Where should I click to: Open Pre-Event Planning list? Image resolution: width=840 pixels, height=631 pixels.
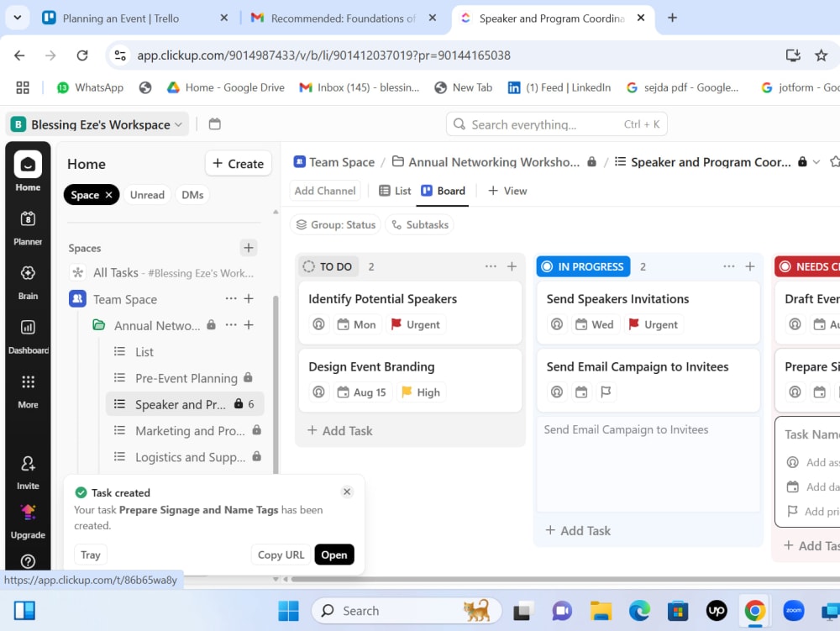click(x=186, y=378)
